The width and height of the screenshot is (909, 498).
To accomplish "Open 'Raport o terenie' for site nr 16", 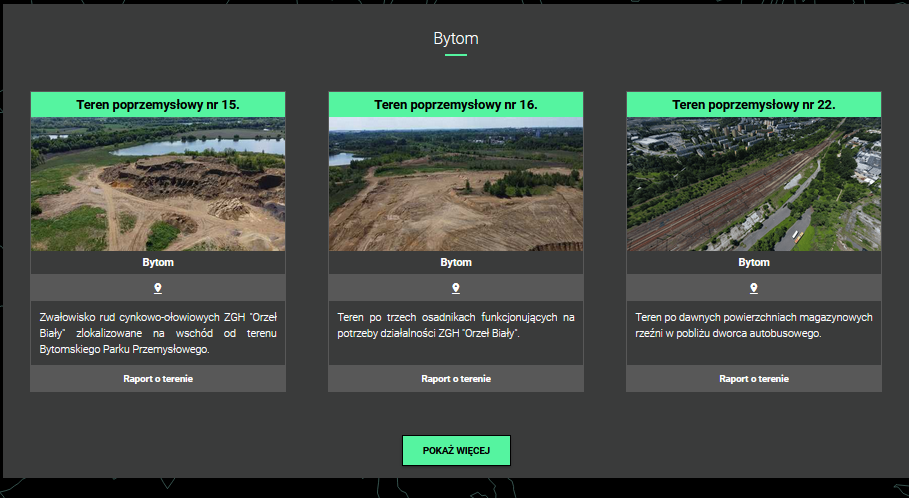I will tap(456, 379).
